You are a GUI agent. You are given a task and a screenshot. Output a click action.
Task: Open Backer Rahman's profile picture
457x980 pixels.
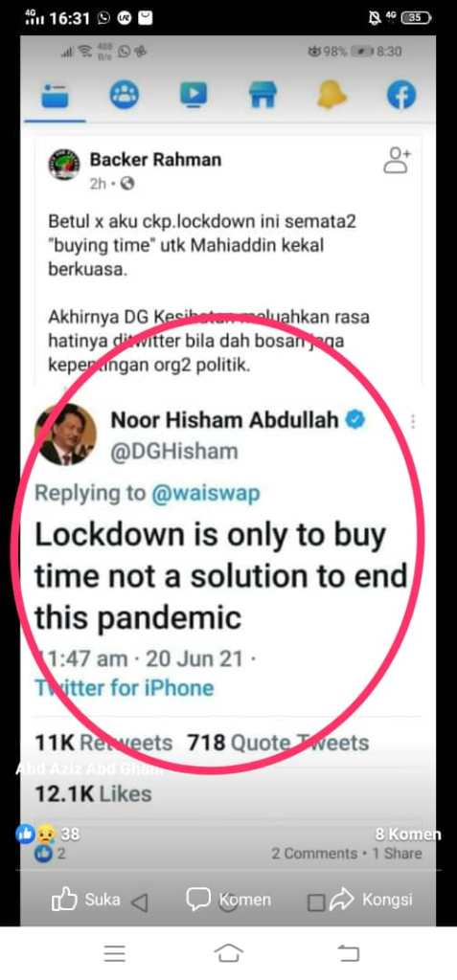(64, 165)
